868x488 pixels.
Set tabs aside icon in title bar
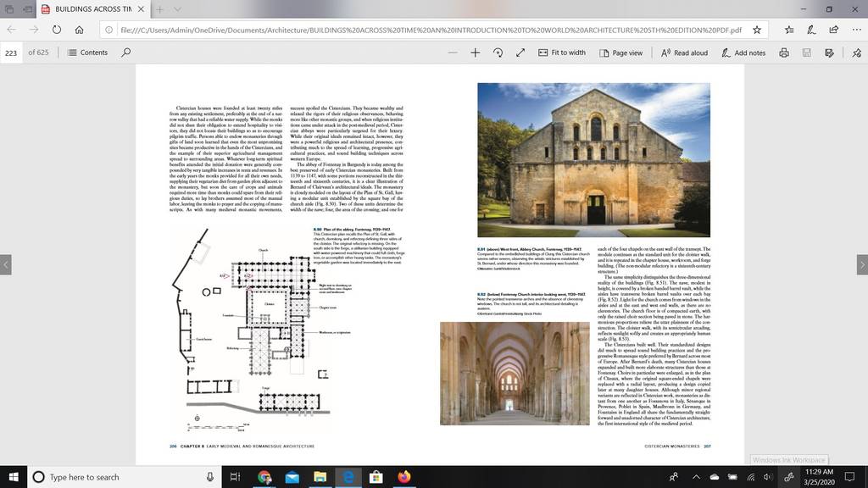point(27,8)
